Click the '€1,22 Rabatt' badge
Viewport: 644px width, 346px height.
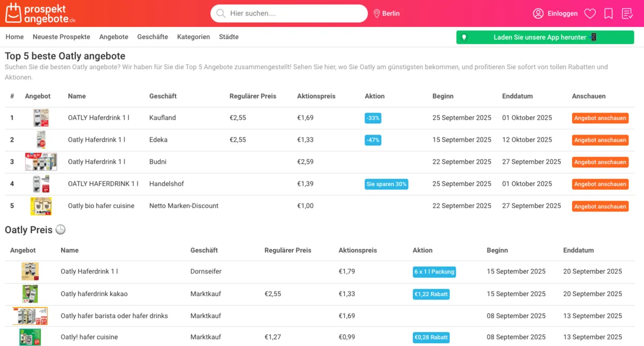point(431,294)
